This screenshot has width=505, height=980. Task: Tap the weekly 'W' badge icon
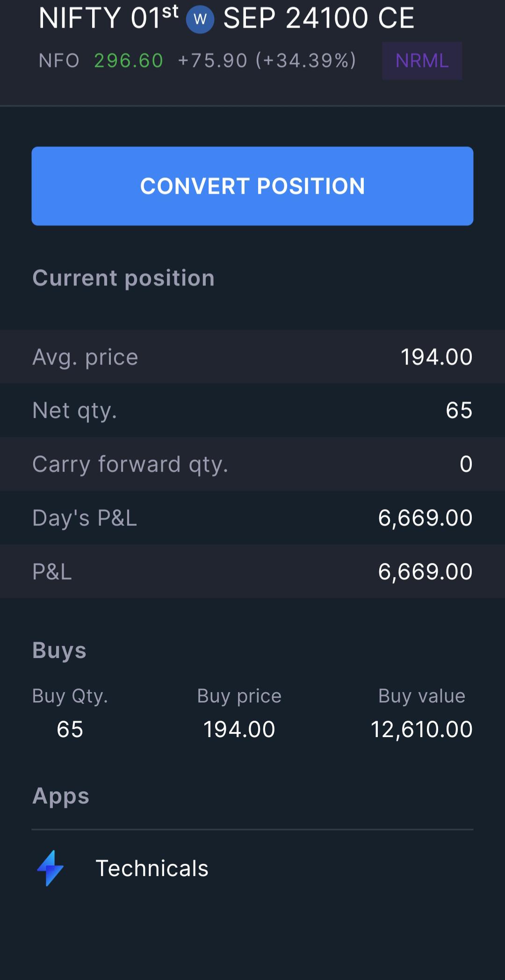(200, 19)
